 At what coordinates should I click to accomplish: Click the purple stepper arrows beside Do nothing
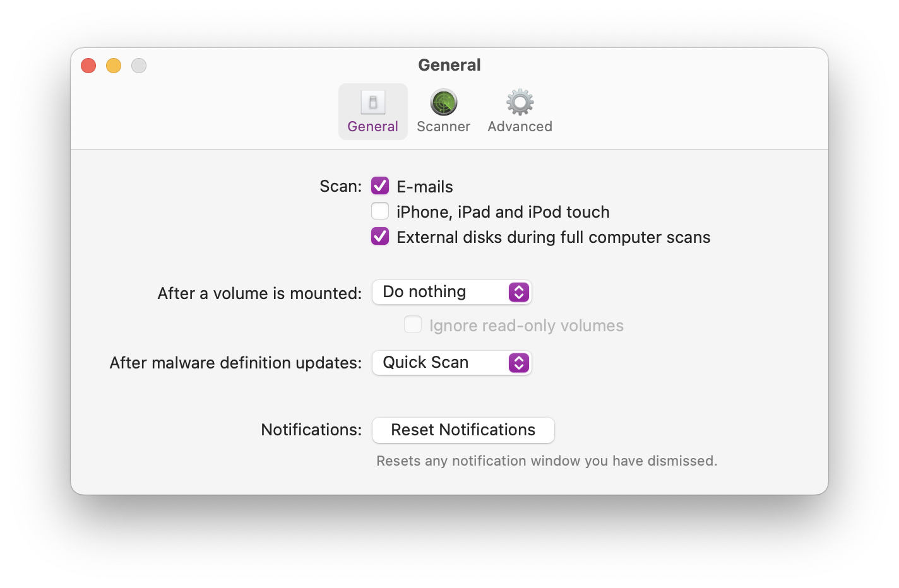(x=519, y=292)
